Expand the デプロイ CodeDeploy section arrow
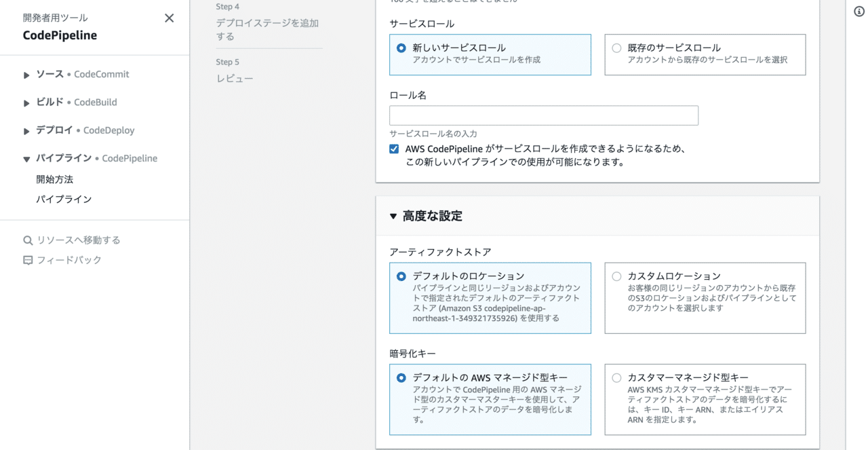This screenshot has height=450, width=868. (x=26, y=131)
